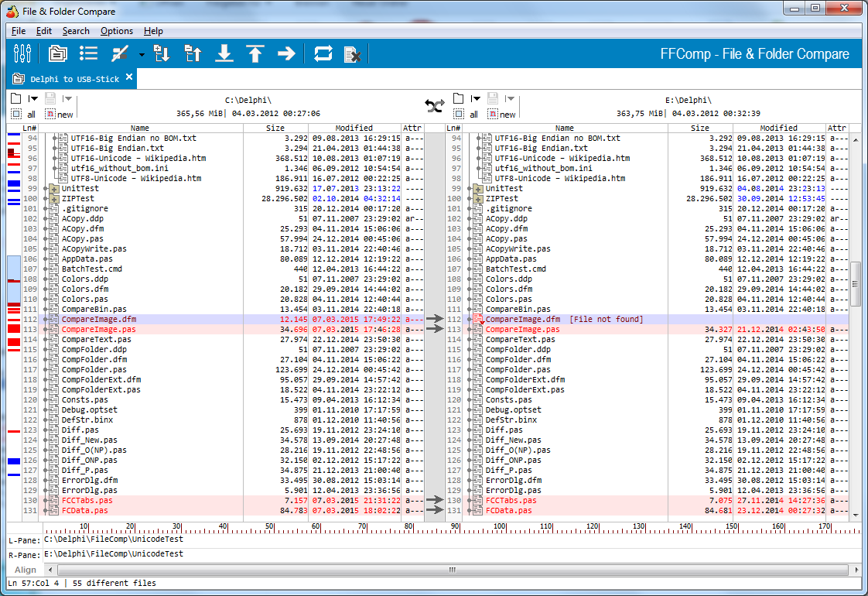
Task: Open the Edit menu
Action: click(x=44, y=31)
